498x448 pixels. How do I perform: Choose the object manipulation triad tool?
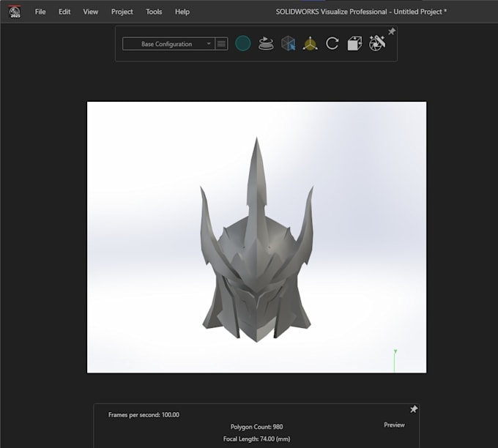pyautogui.click(x=311, y=43)
